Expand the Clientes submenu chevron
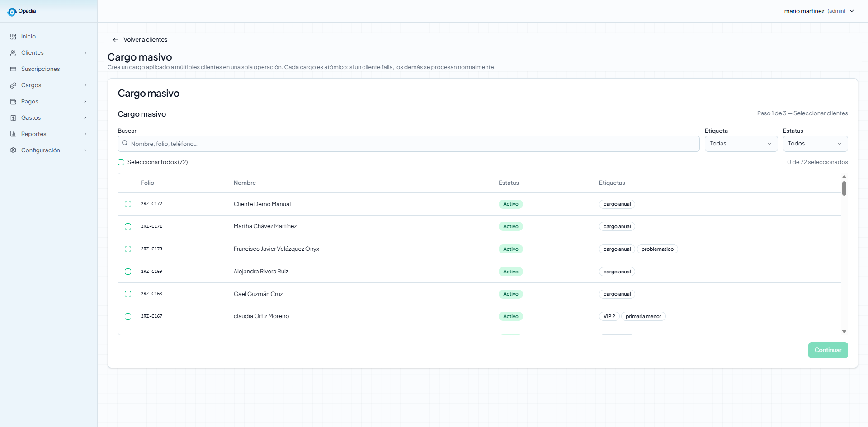This screenshot has width=868, height=427. [85, 53]
